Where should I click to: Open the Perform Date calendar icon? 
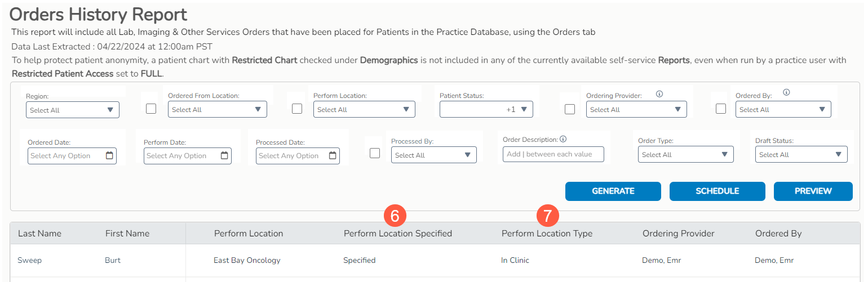(224, 156)
